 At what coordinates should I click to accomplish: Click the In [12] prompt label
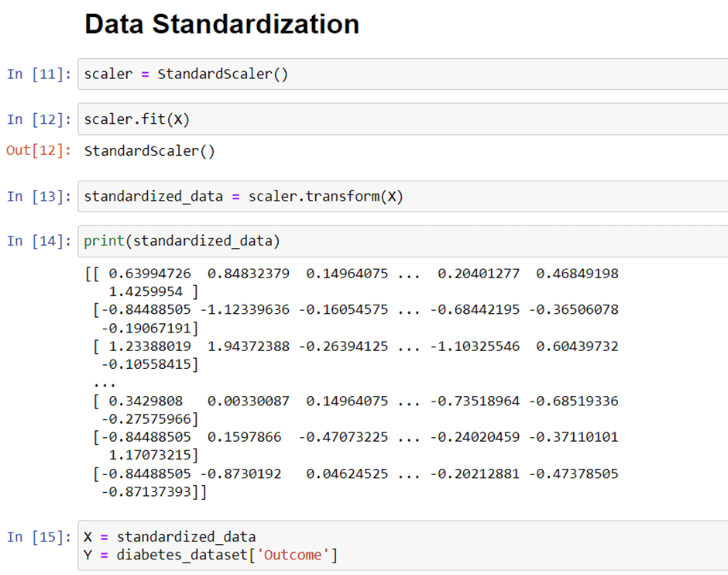click(39, 120)
